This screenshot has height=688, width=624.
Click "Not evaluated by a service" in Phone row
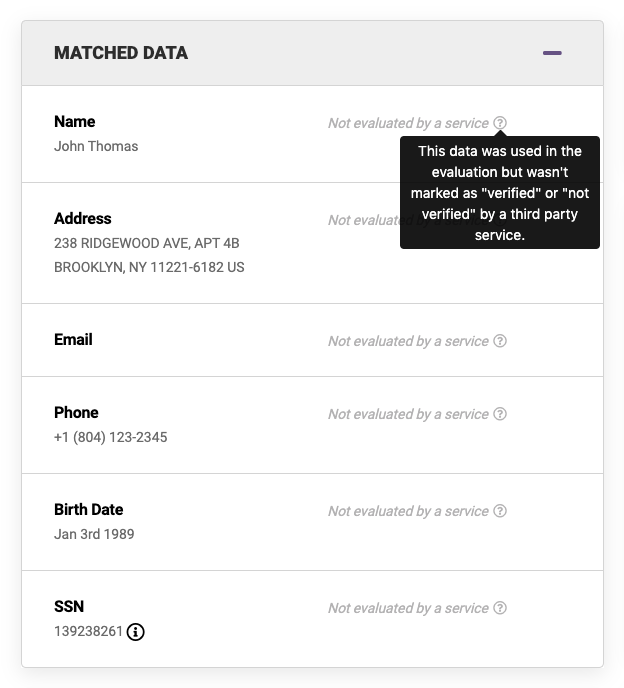408,414
